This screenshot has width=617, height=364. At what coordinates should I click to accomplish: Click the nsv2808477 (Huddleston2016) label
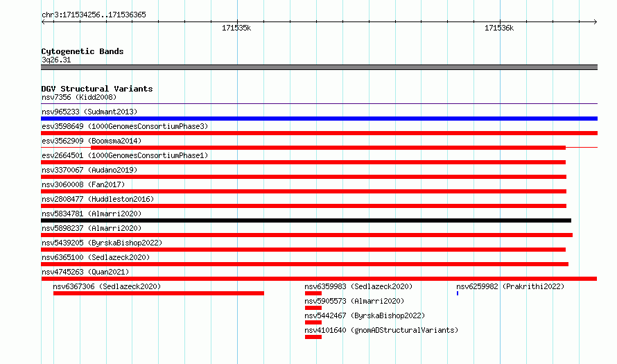click(x=98, y=199)
